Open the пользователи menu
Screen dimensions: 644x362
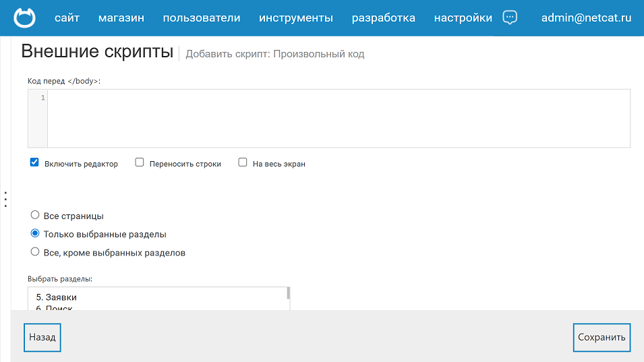(202, 18)
